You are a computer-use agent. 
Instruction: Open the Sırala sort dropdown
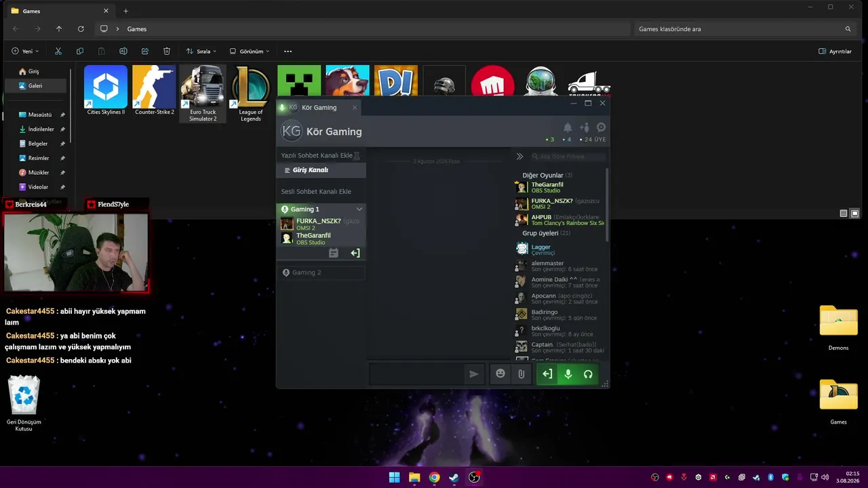click(201, 51)
